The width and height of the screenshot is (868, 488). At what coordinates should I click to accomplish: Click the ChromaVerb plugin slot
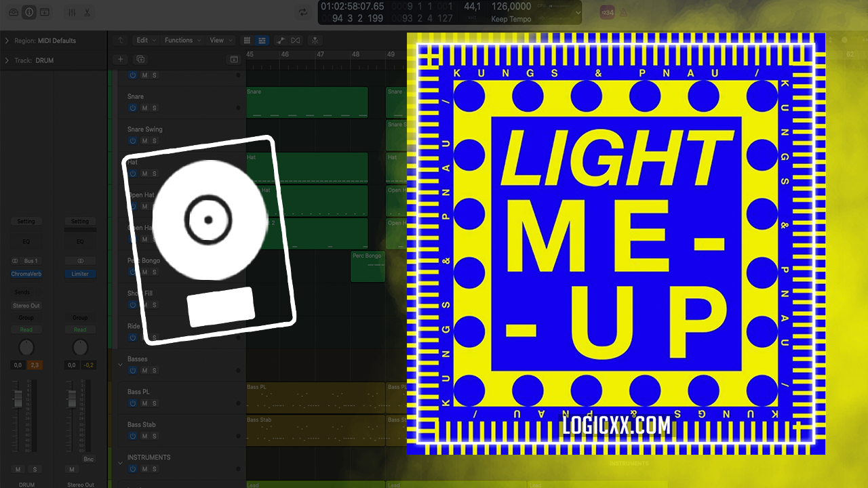26,274
